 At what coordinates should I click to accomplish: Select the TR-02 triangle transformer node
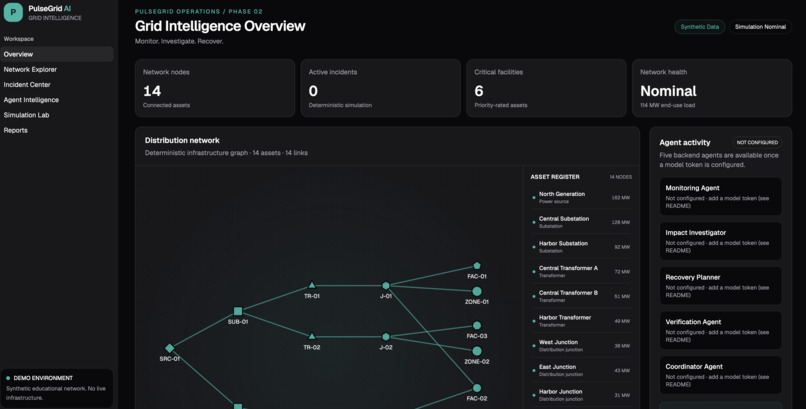click(312, 337)
